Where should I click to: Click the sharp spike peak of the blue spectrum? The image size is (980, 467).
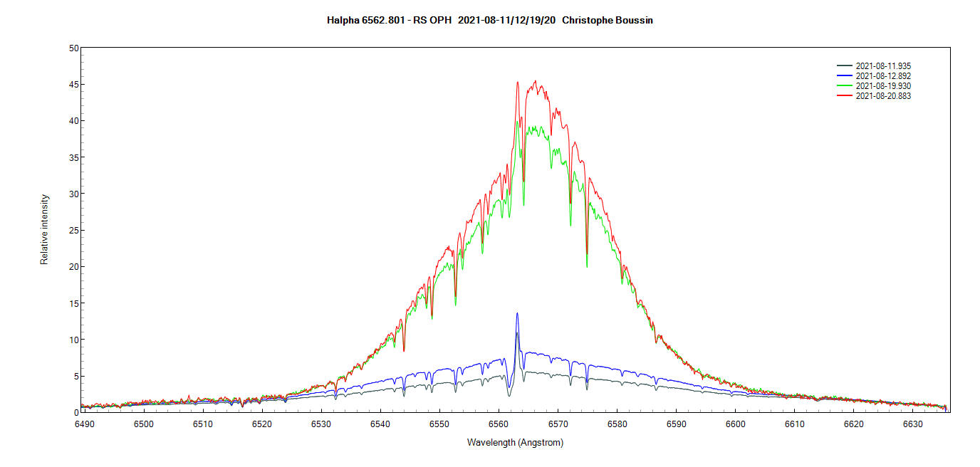coord(517,313)
